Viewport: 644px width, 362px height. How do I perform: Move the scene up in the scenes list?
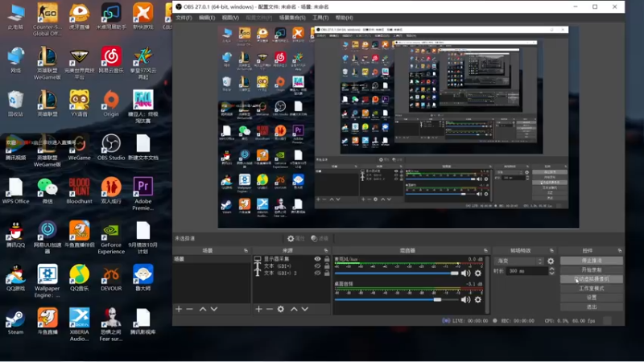pyautogui.click(x=203, y=309)
